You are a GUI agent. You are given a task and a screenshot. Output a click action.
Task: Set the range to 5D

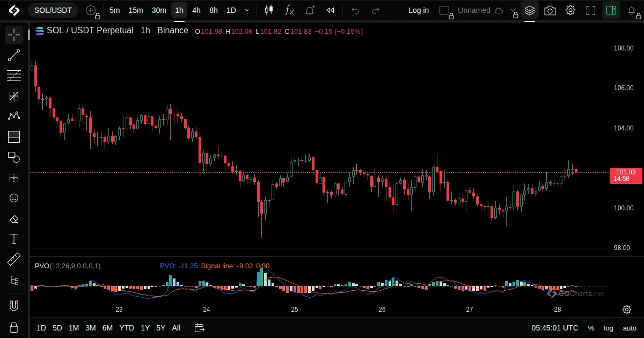tap(57, 328)
